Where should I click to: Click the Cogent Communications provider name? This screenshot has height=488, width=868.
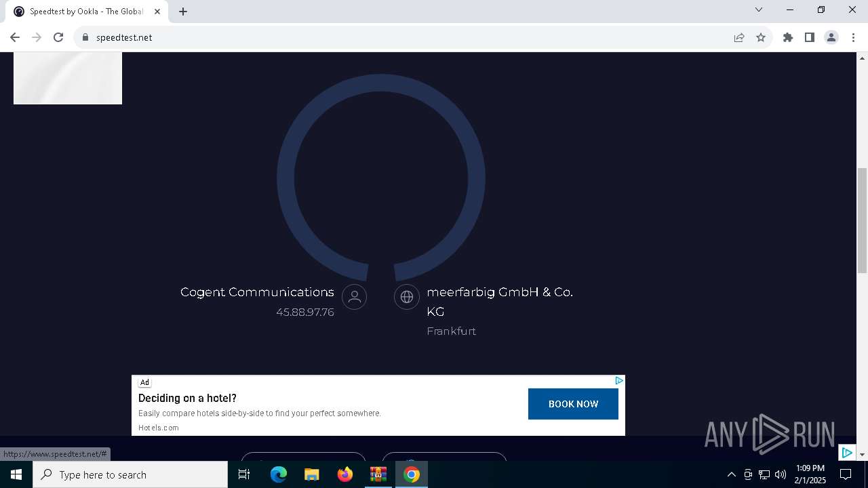click(257, 292)
